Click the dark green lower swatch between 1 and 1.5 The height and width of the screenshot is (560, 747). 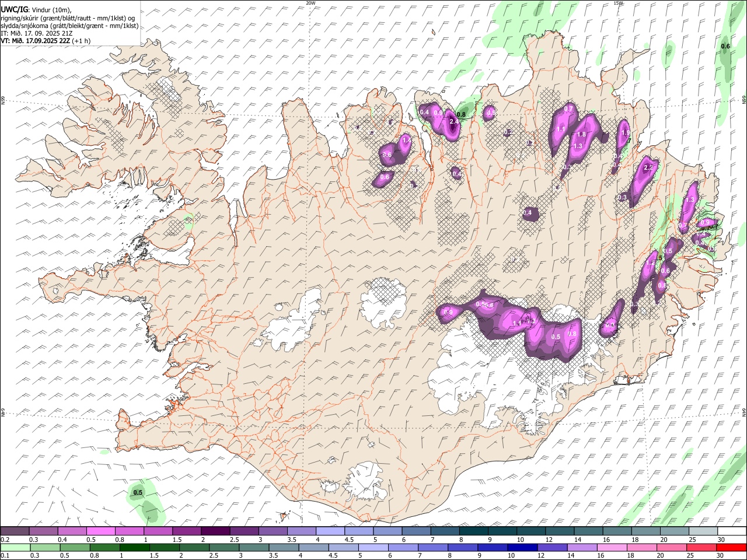coord(135,547)
